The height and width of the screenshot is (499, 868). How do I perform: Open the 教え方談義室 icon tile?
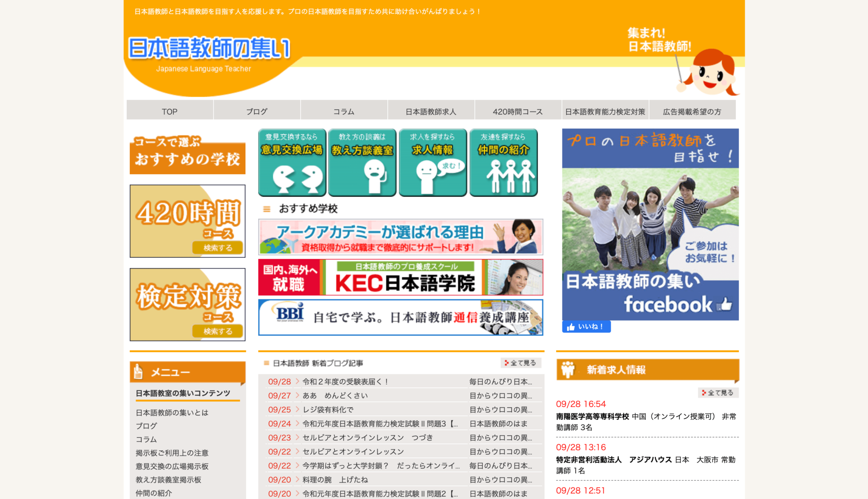(x=362, y=162)
